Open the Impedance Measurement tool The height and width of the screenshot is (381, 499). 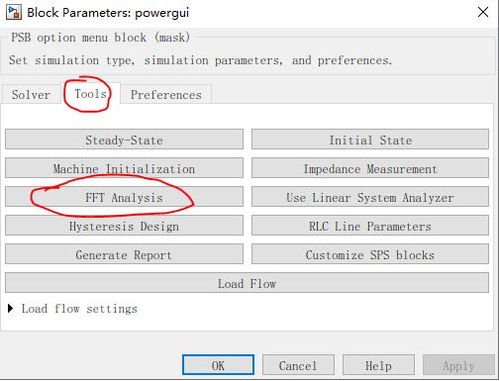click(370, 168)
